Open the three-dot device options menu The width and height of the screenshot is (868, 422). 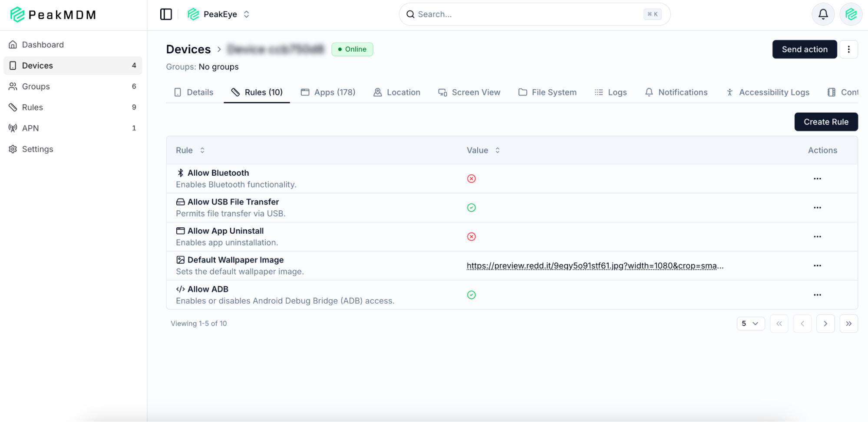[848, 49]
